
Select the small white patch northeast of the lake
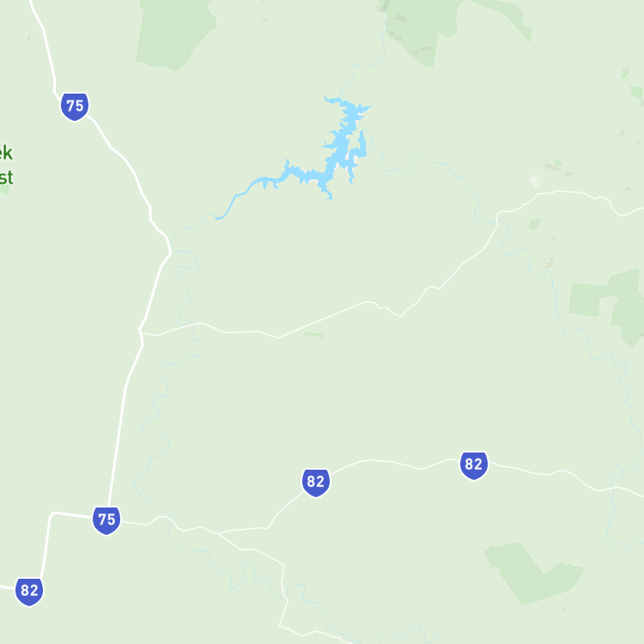pos(535,181)
